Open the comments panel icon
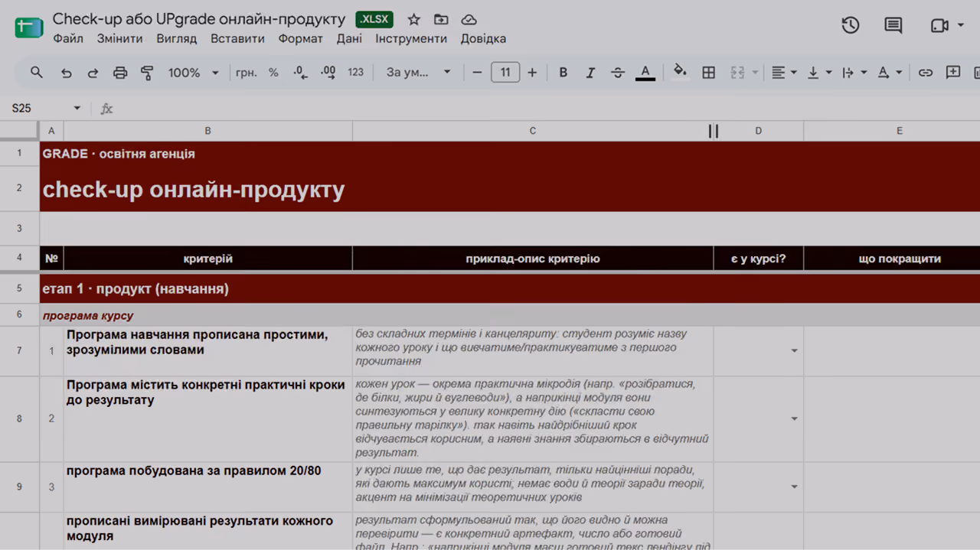The image size is (980, 550). [893, 25]
